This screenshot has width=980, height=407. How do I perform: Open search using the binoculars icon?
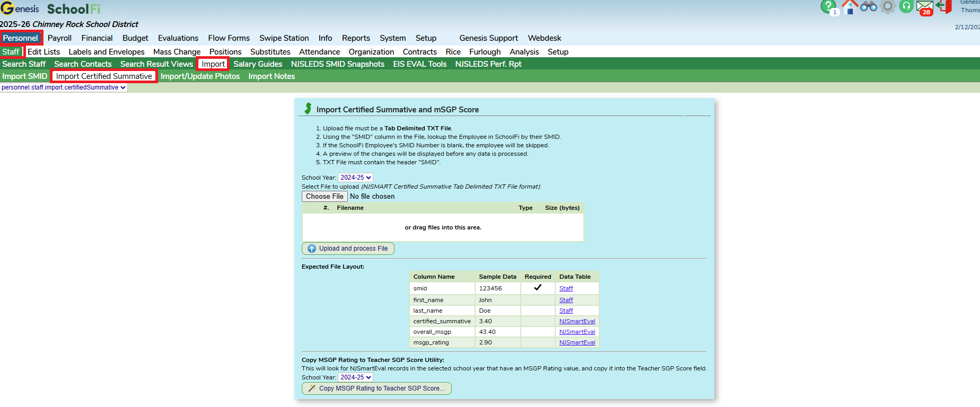(x=869, y=6)
